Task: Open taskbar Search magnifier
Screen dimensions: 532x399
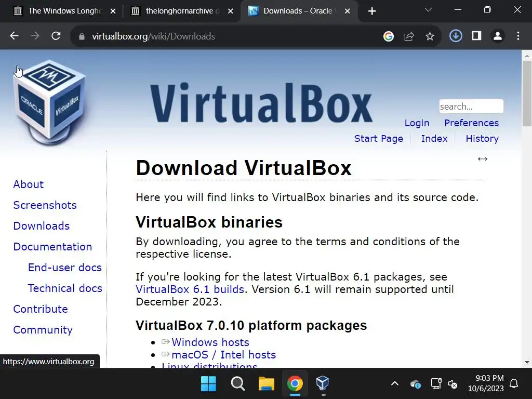Action: [x=237, y=384]
